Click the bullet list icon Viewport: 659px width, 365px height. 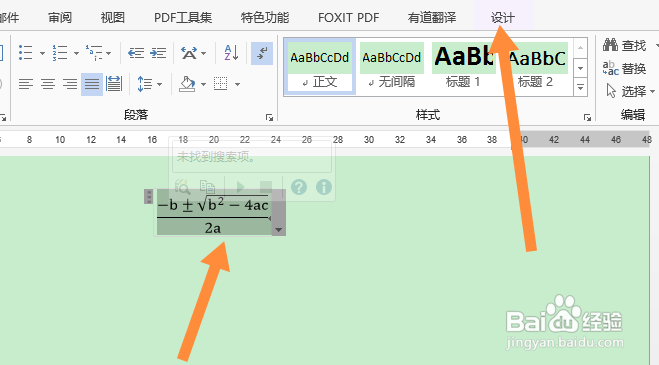(26, 53)
